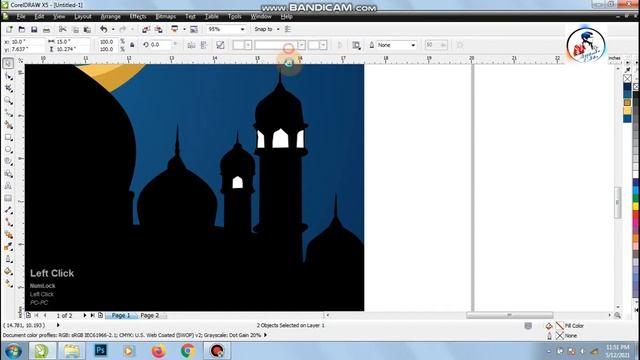
Task: Open the Layout menu
Action: (83, 16)
